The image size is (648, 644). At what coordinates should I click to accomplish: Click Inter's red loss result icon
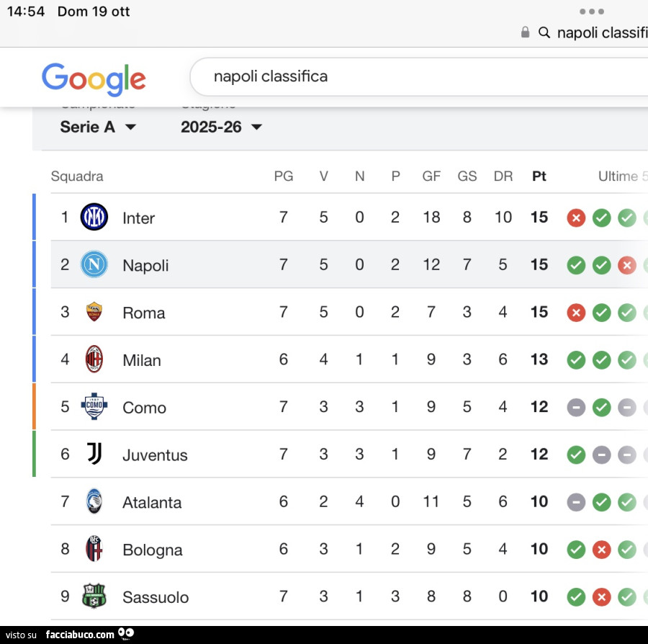[x=576, y=218]
